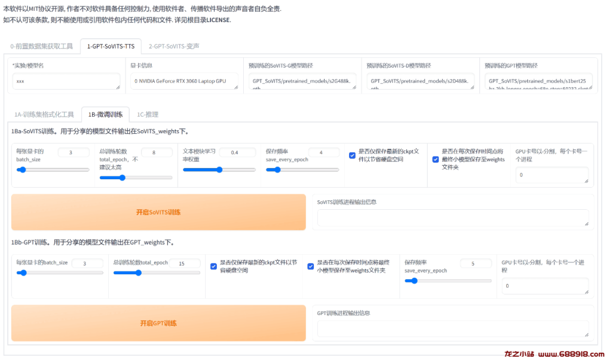The image size is (612, 364).
Task: Toggle GPT 是否仅保存最新的ckpt文件 checkbox
Action: point(213,267)
